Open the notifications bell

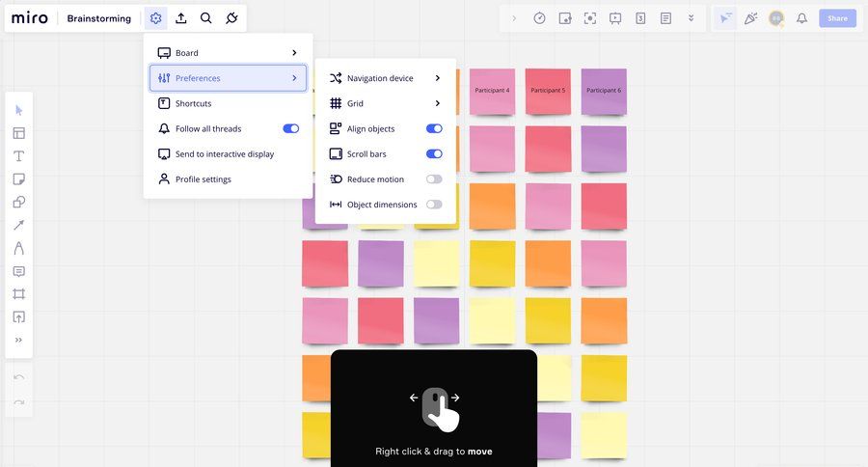pyautogui.click(x=801, y=18)
